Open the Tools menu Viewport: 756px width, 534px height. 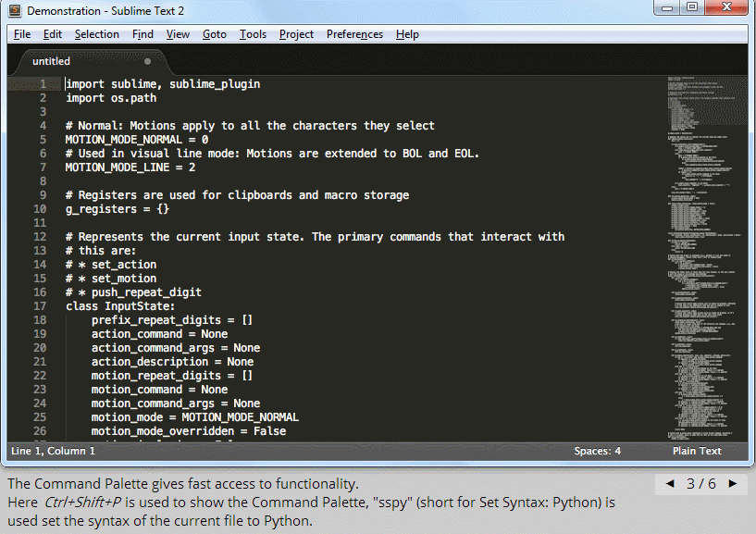[x=254, y=34]
